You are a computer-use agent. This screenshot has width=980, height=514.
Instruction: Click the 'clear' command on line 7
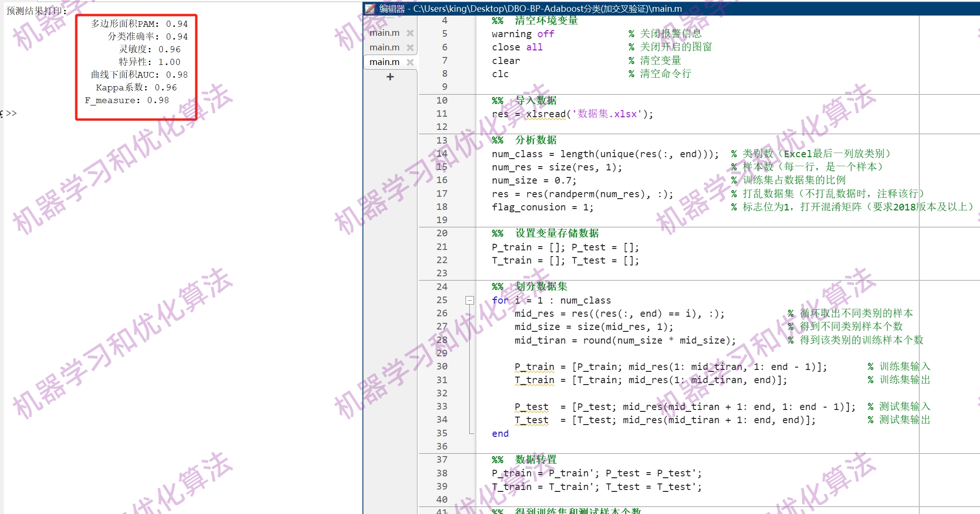tap(505, 60)
